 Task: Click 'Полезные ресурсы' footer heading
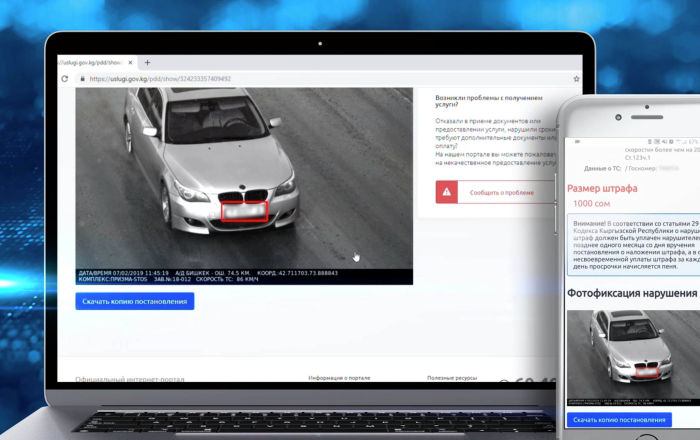453,377
